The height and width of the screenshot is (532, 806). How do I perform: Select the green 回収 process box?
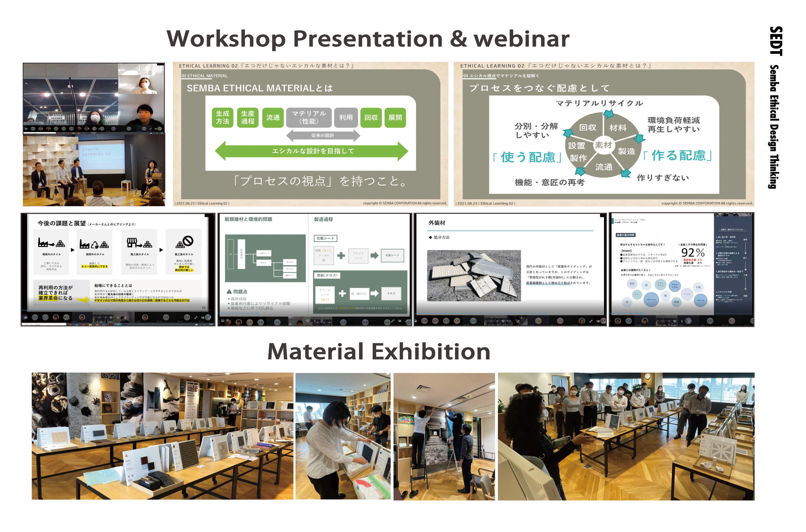coord(371,118)
